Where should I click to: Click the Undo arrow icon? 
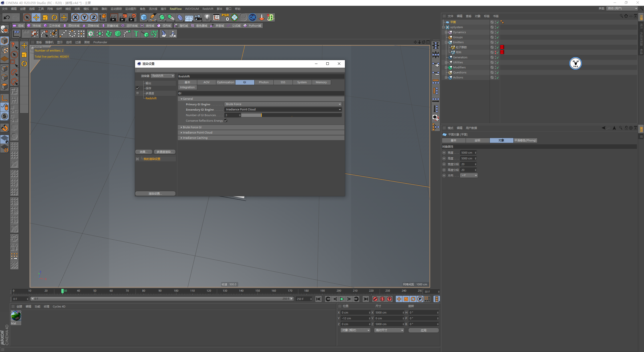(7, 17)
